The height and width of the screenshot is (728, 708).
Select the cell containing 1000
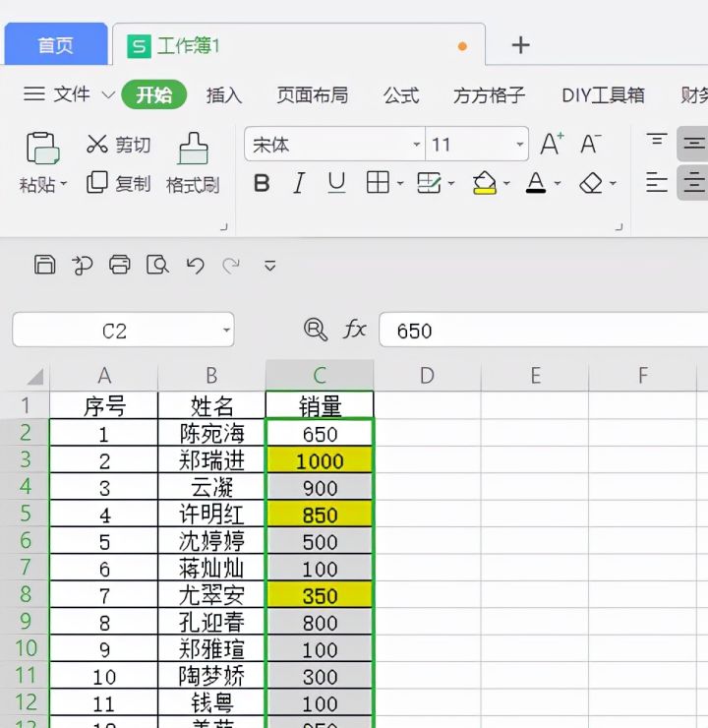(x=320, y=459)
